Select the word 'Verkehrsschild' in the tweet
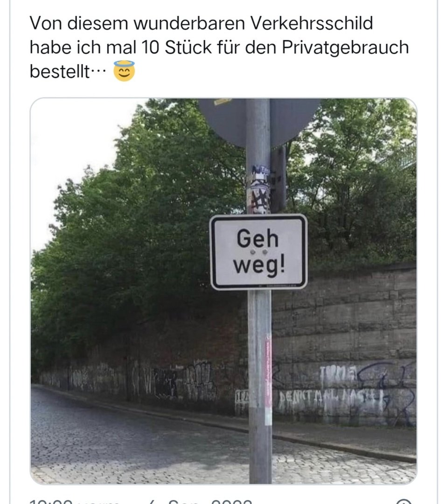 tap(311, 23)
